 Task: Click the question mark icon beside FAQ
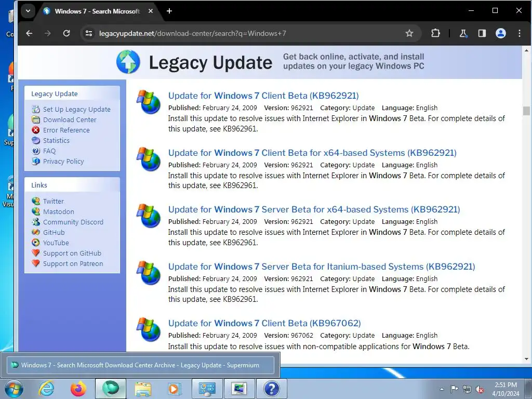(x=36, y=151)
